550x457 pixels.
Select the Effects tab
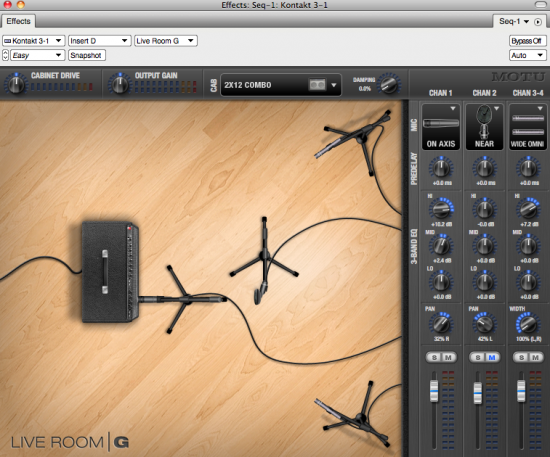[x=18, y=21]
